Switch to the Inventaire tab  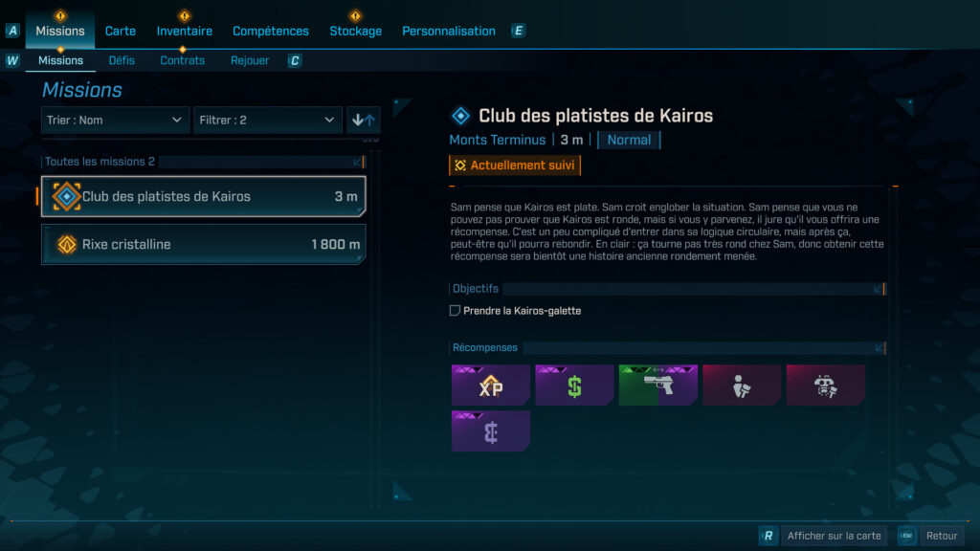tap(185, 31)
